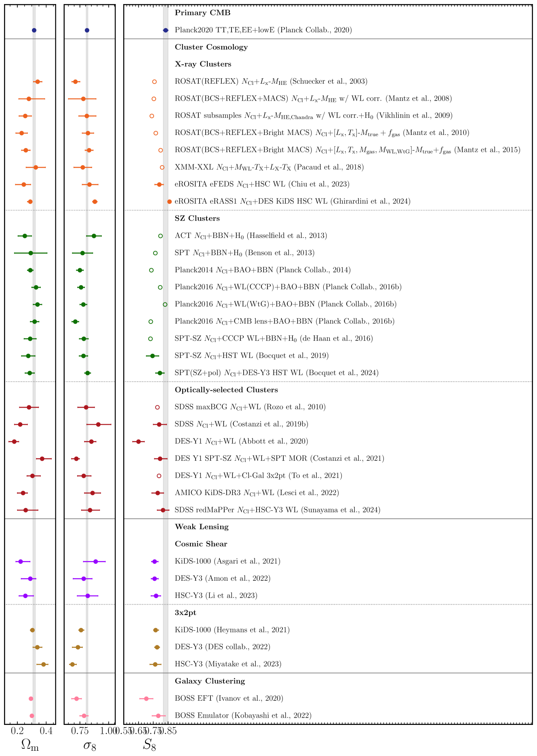This screenshot has width=537, height=756.
Task: Click the 'Optically-selected Clusters' subheading
Action: pos(226,390)
